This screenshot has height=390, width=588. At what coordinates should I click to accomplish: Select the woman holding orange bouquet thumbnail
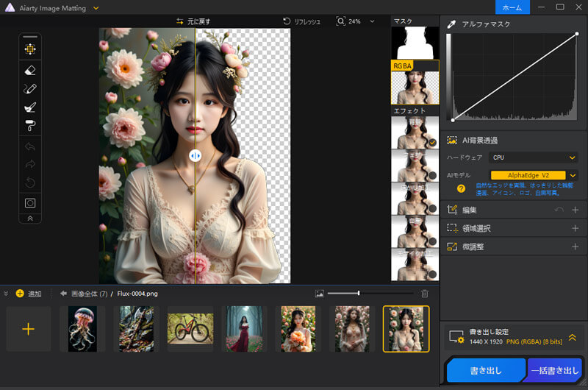[x=298, y=329]
